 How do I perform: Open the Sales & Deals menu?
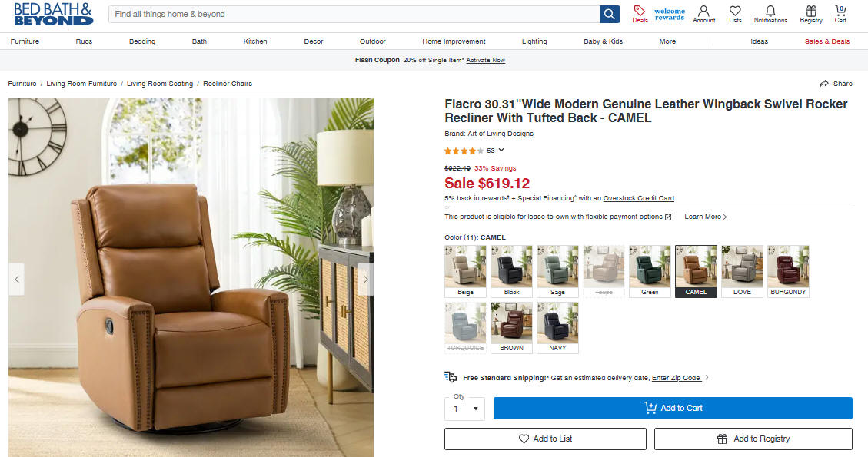tap(827, 41)
